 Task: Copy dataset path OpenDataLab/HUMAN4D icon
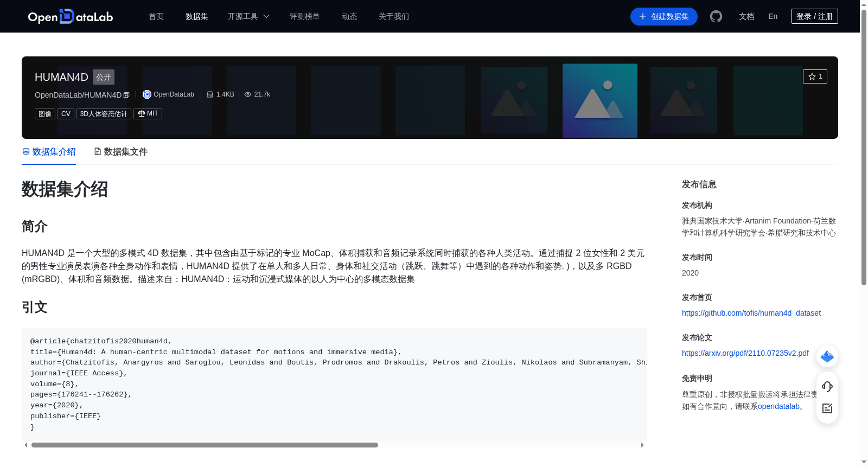pos(126,95)
